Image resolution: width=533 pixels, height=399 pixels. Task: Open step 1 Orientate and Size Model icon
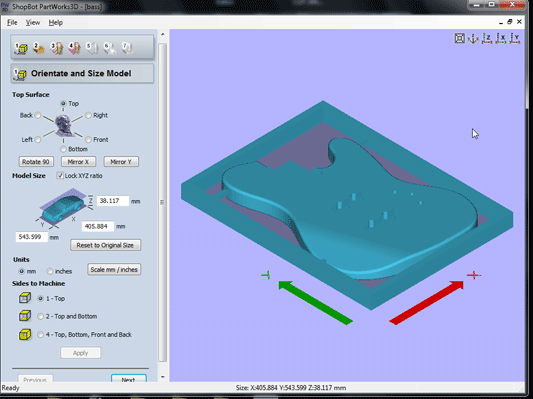pos(21,48)
